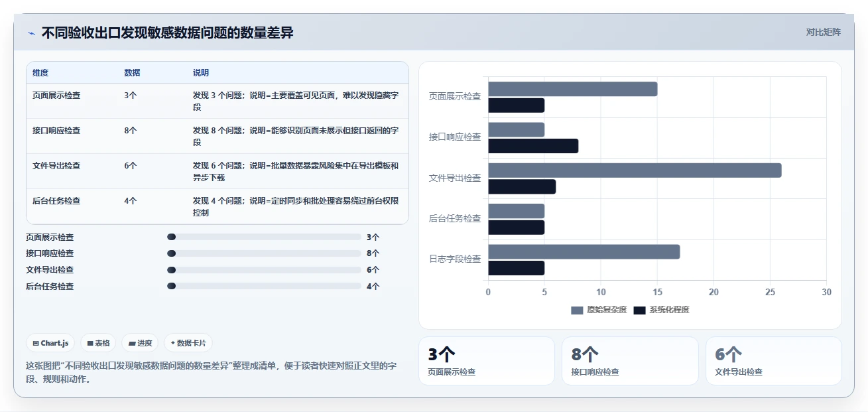Click the 6个 value beside 文件导出检查 progress
Viewport: 868px width, 412px height.
click(x=373, y=270)
